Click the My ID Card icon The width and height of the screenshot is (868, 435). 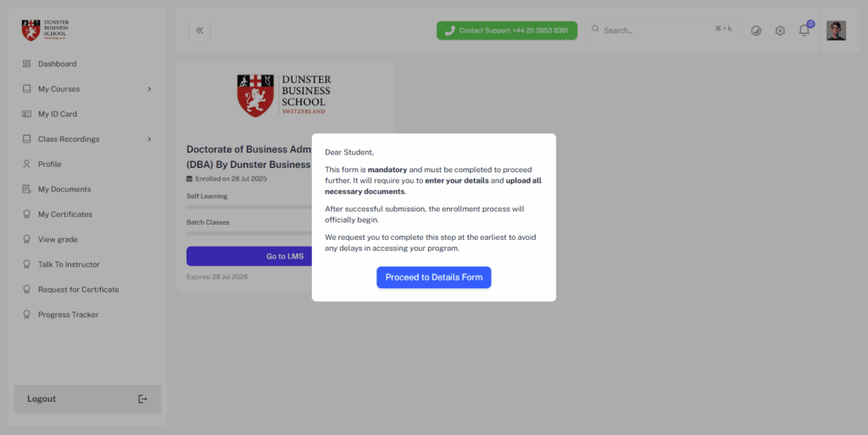pos(26,114)
